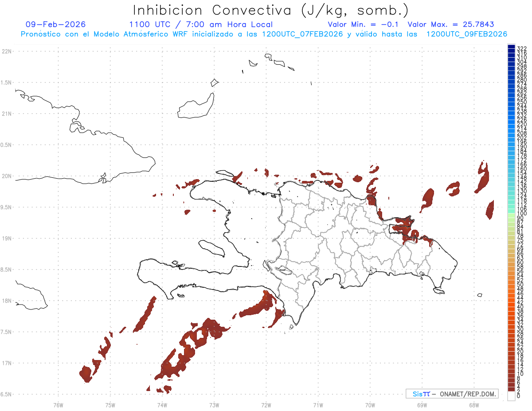Click the "100" color bar value
Viewport: 532px width, 411px height.
521,214
